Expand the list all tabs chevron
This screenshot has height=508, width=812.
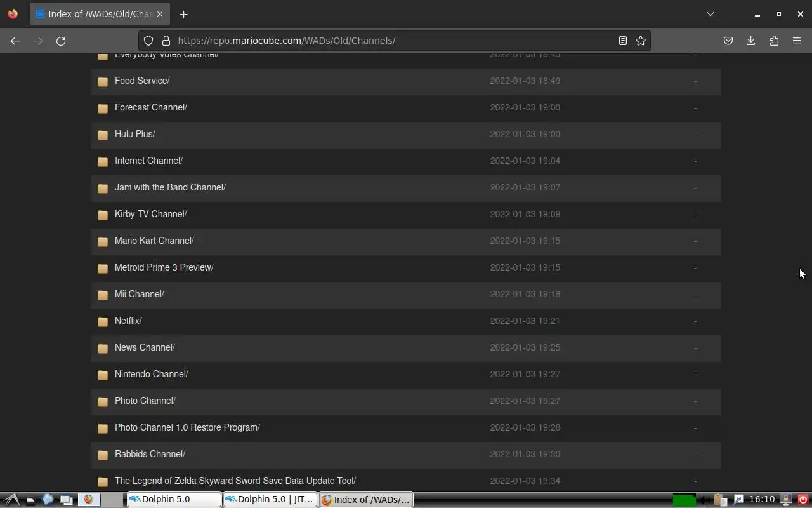coord(710,14)
